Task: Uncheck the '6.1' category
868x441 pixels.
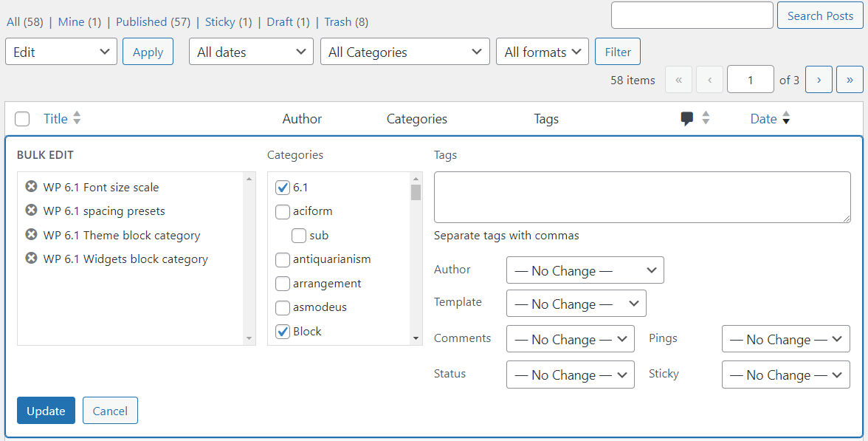Action: (283, 187)
